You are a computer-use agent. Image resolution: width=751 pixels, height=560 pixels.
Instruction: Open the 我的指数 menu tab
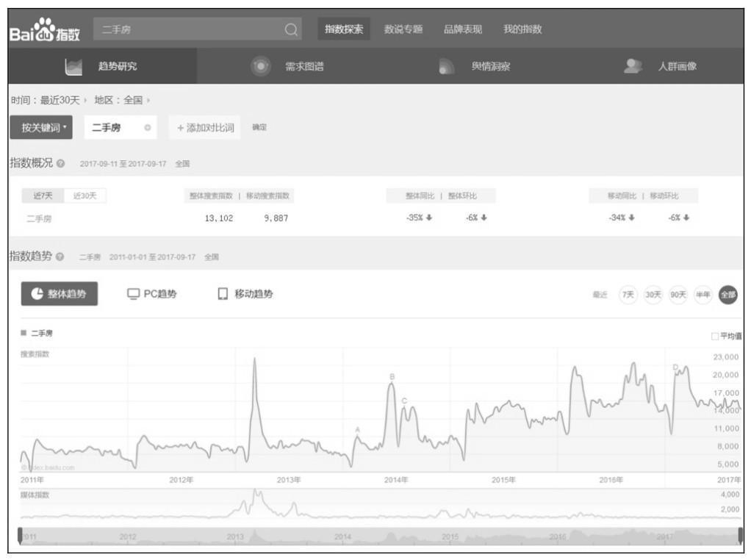click(x=522, y=29)
